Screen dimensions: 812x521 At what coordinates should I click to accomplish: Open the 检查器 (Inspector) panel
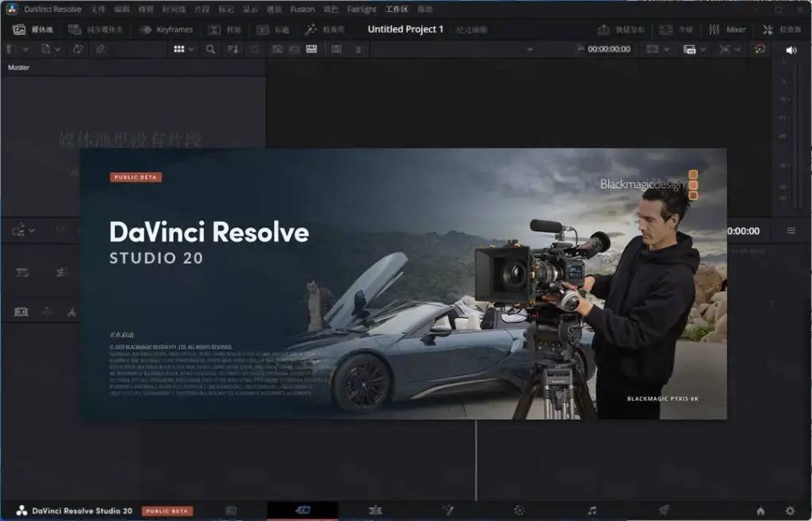tap(781, 29)
